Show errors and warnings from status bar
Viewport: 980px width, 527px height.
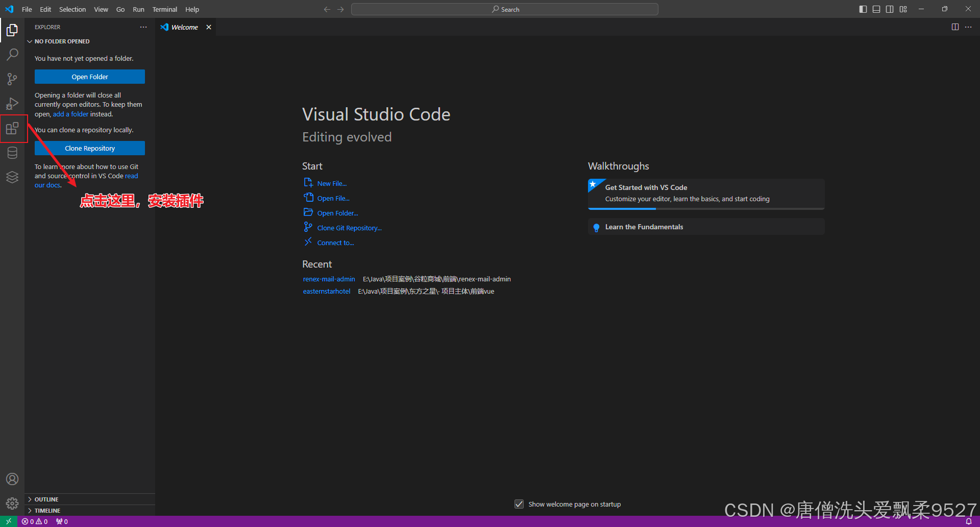pyautogui.click(x=35, y=521)
